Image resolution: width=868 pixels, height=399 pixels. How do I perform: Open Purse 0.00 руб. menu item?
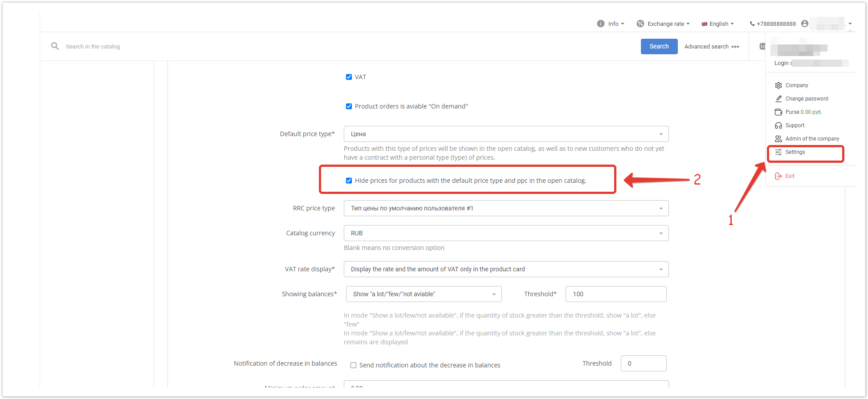[803, 112]
